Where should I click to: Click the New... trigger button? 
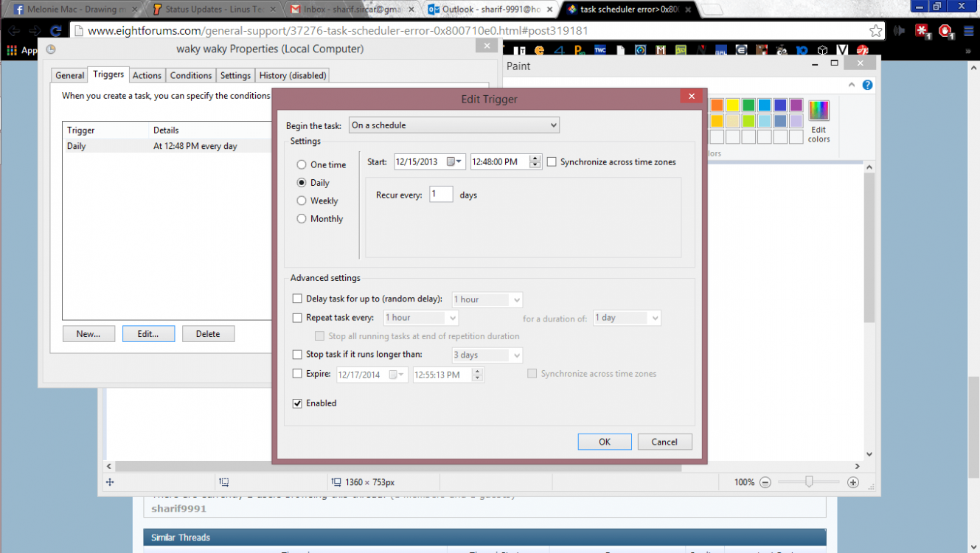pyautogui.click(x=88, y=334)
